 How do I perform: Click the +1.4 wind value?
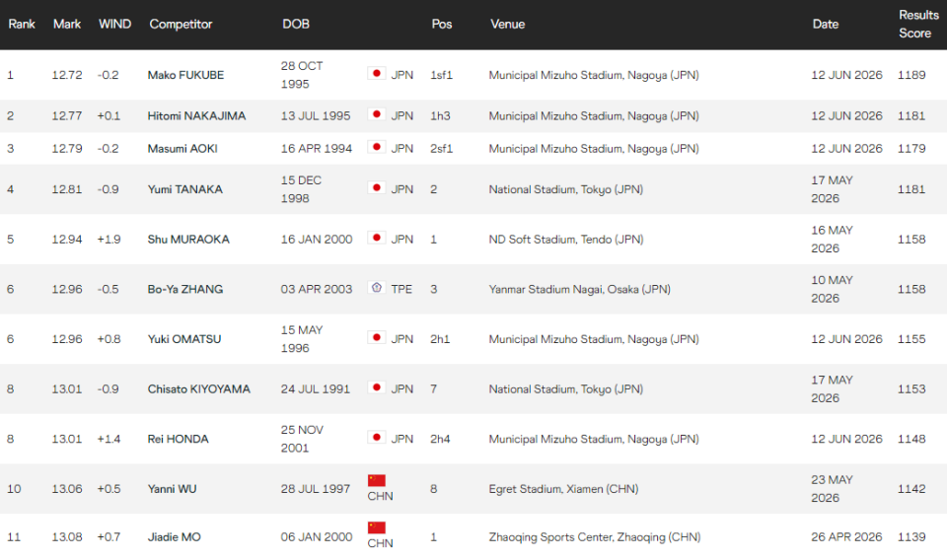pos(109,440)
